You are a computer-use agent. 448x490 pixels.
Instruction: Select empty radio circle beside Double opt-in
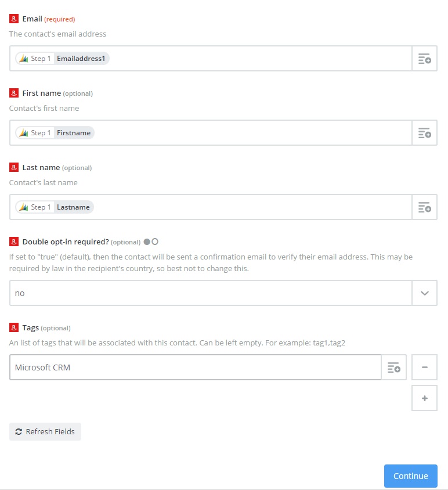[155, 242]
